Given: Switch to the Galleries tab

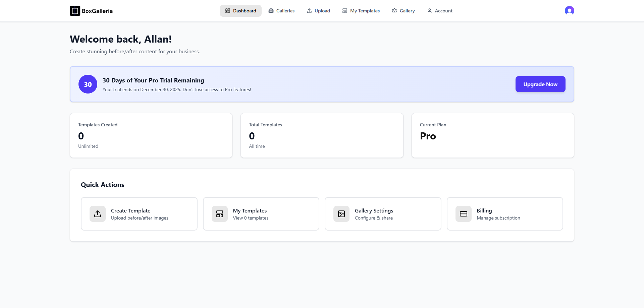Looking at the screenshot, I should (x=281, y=10).
